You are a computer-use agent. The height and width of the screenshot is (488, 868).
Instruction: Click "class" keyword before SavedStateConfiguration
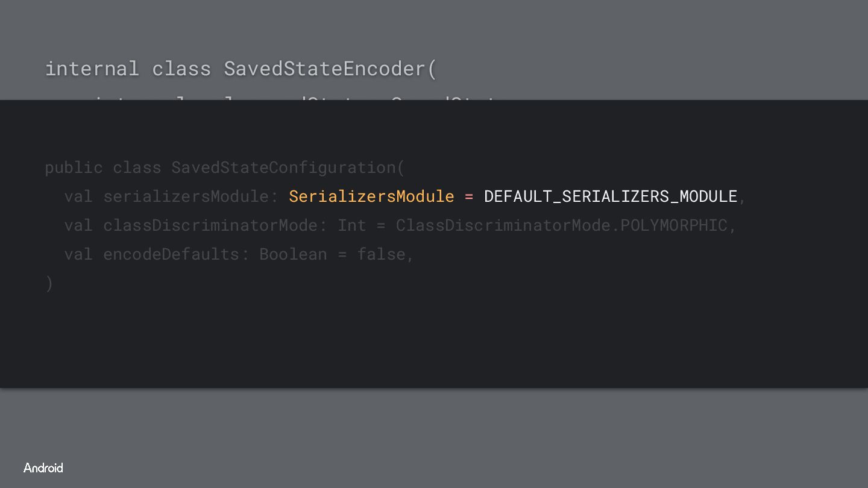coord(137,167)
